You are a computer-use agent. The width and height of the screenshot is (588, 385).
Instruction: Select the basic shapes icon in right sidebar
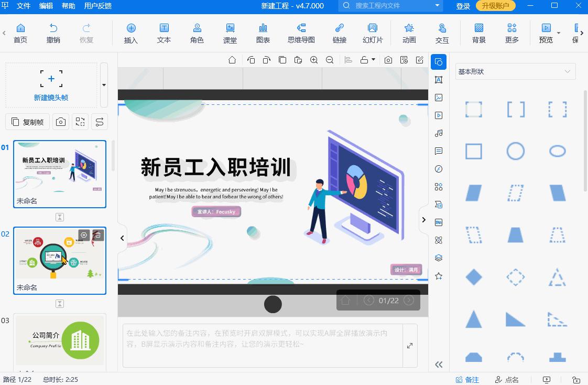tap(439, 61)
